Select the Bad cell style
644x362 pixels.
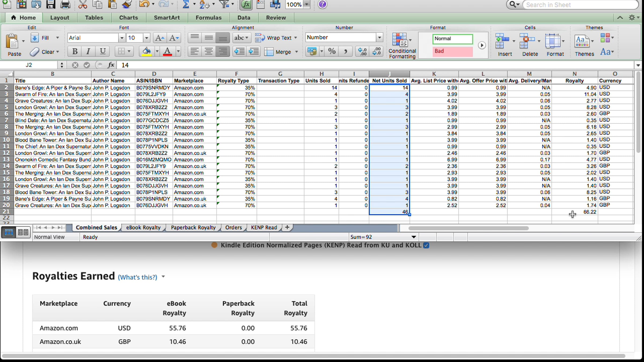click(x=452, y=51)
